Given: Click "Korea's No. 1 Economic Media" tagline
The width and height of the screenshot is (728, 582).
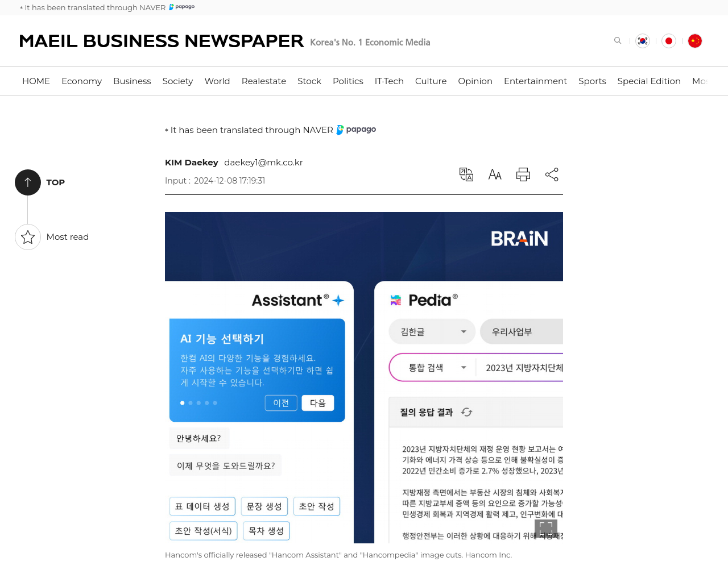Looking at the screenshot, I should pyautogui.click(x=370, y=43).
